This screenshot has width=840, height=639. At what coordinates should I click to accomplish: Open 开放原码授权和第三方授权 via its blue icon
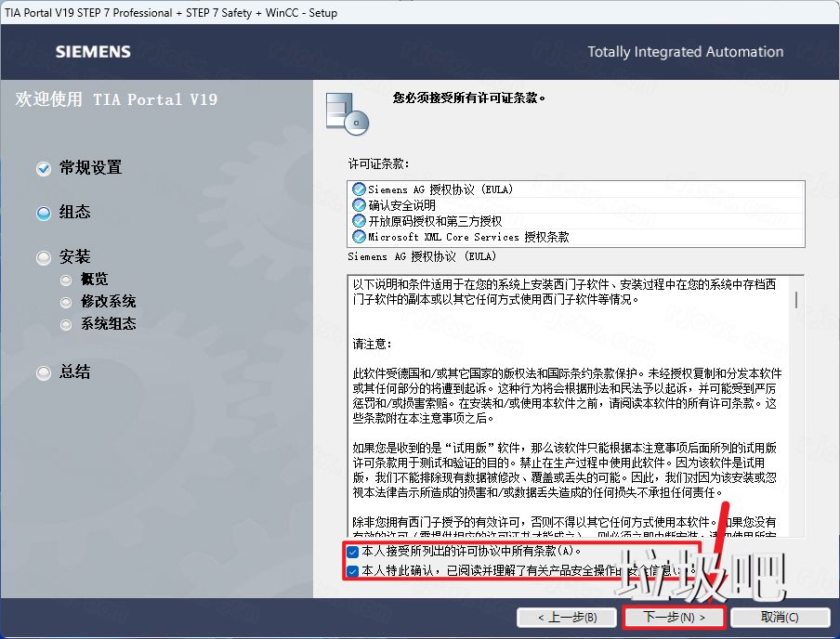pos(357,219)
